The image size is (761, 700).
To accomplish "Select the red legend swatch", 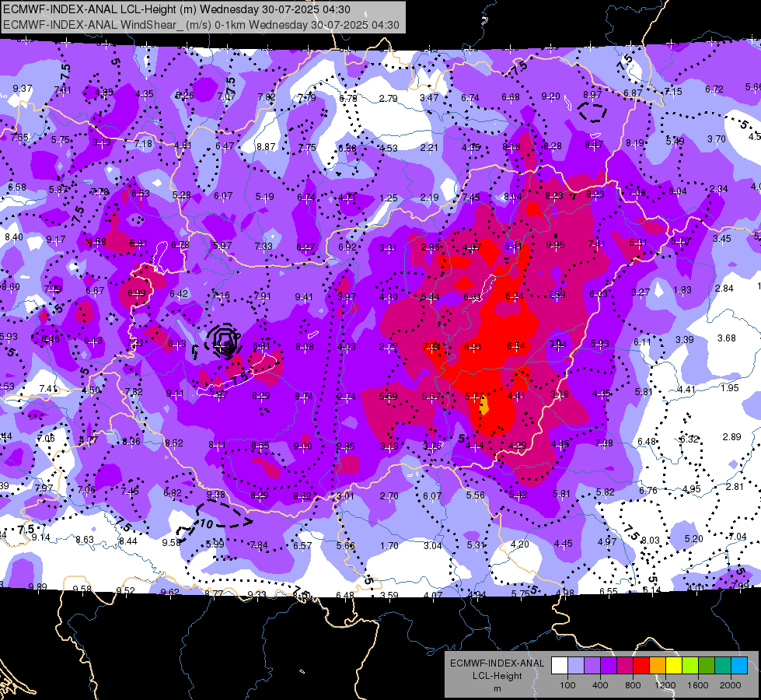I will tap(641, 666).
